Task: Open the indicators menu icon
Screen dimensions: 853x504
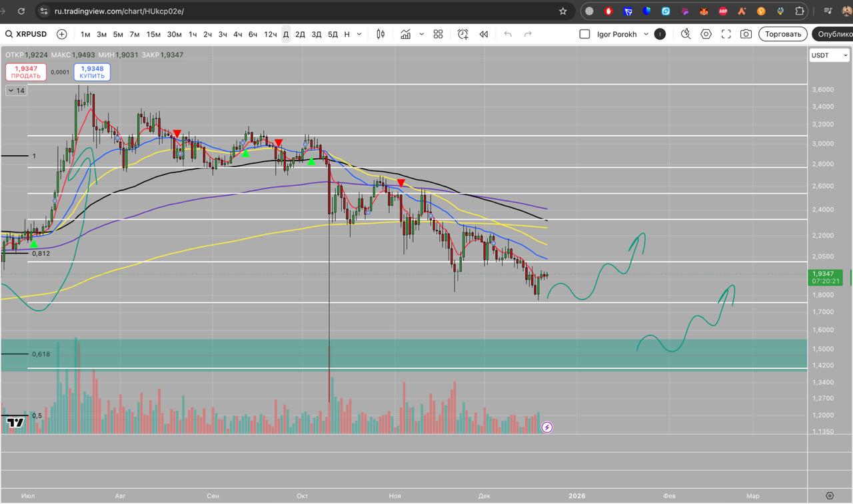Action: 405,35
